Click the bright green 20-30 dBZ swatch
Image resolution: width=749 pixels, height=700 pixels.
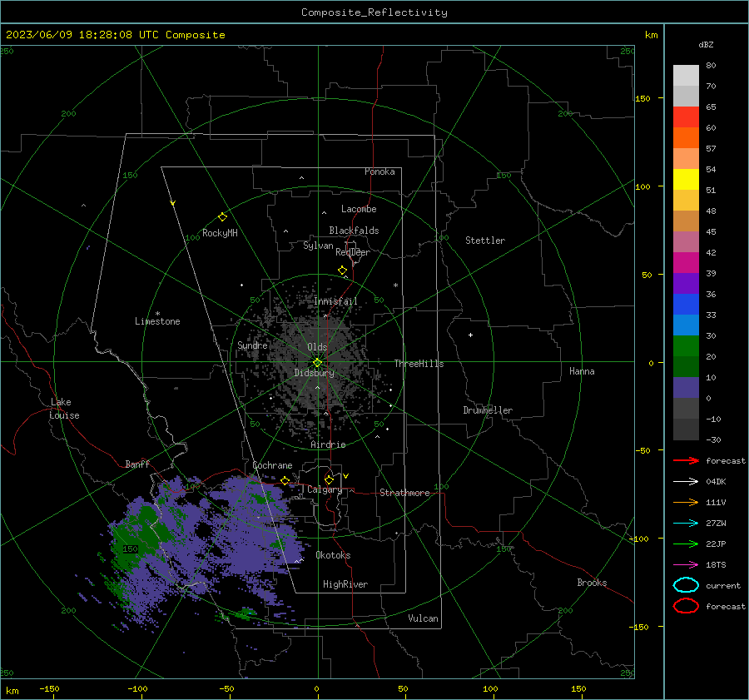coord(686,346)
